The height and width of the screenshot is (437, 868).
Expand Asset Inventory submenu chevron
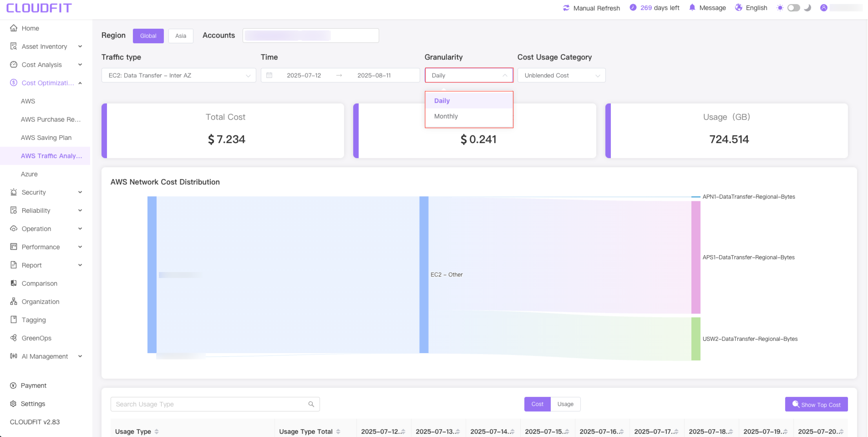click(x=80, y=46)
